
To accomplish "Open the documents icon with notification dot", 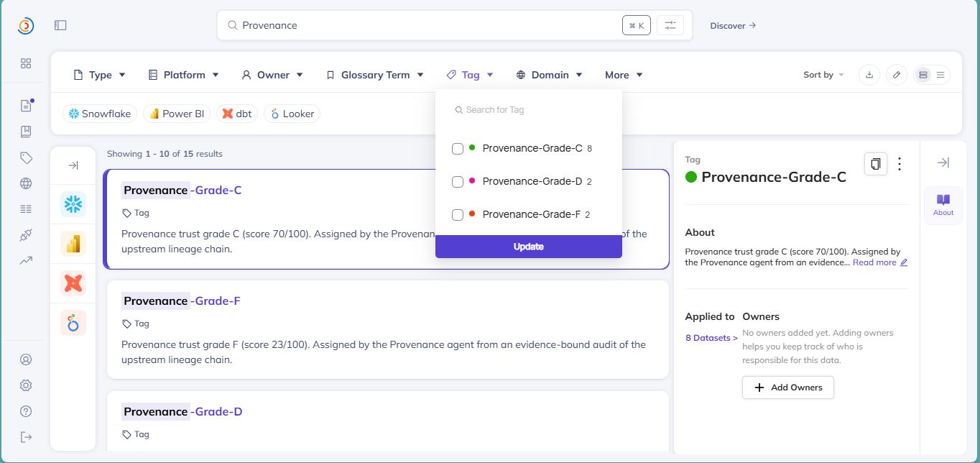I will point(26,106).
